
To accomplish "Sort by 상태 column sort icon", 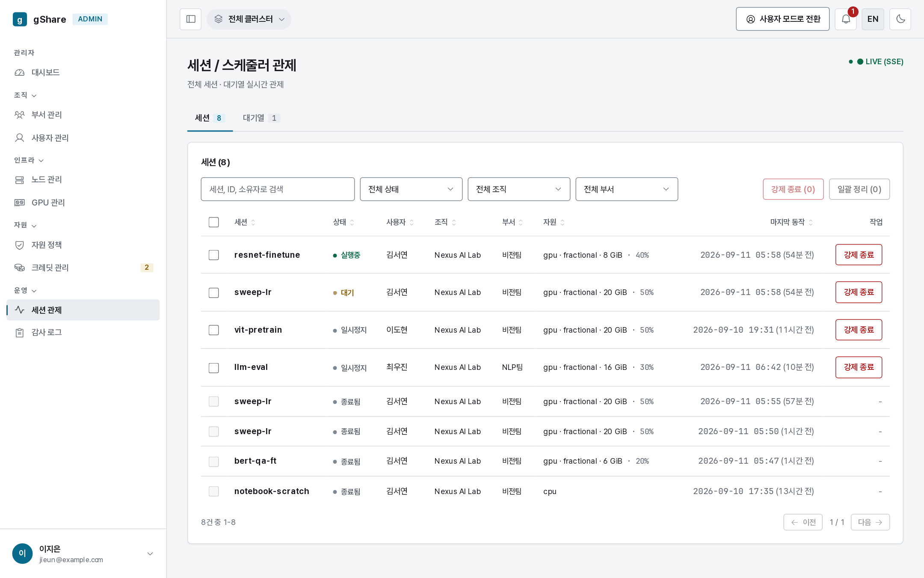I will pyautogui.click(x=352, y=222).
